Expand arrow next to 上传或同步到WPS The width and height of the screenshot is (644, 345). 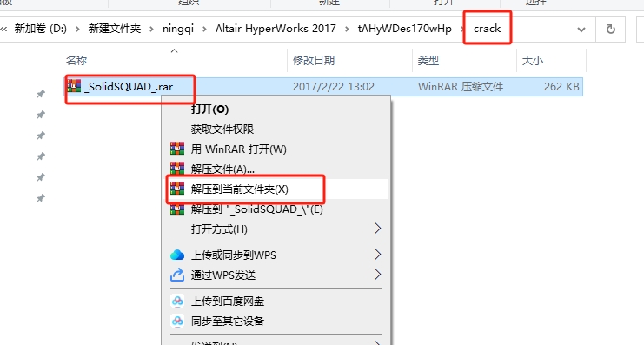pos(378,255)
